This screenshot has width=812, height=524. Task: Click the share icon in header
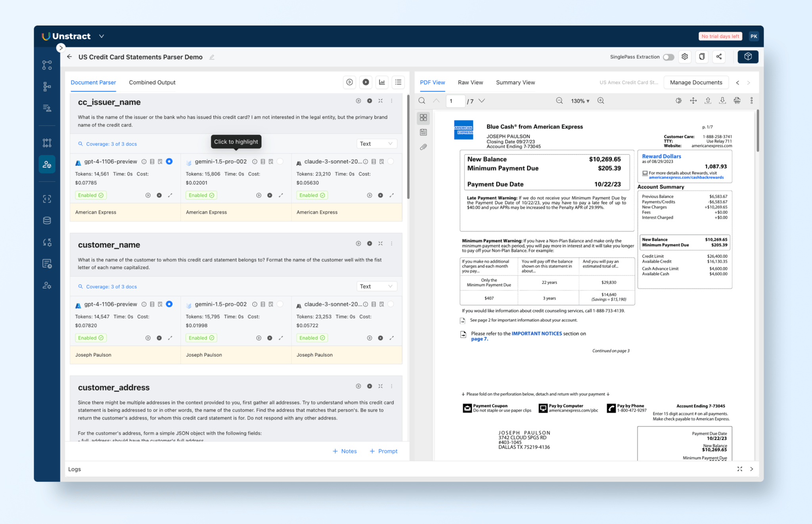point(719,57)
